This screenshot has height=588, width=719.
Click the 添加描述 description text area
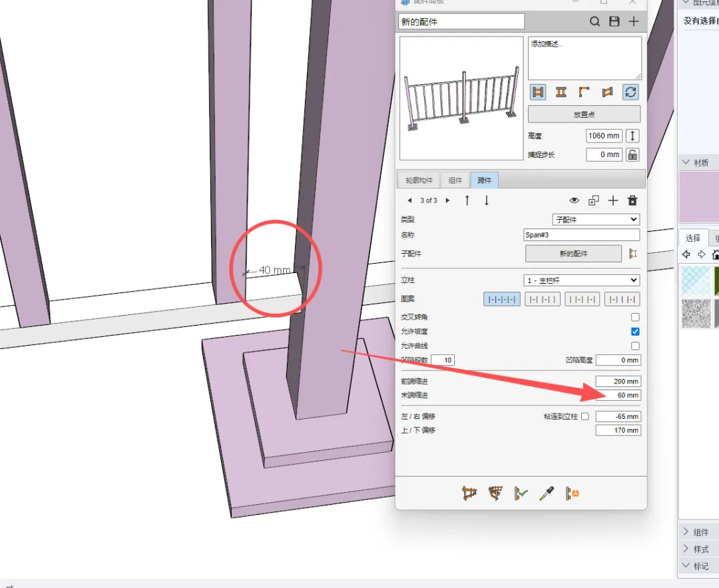(585, 58)
